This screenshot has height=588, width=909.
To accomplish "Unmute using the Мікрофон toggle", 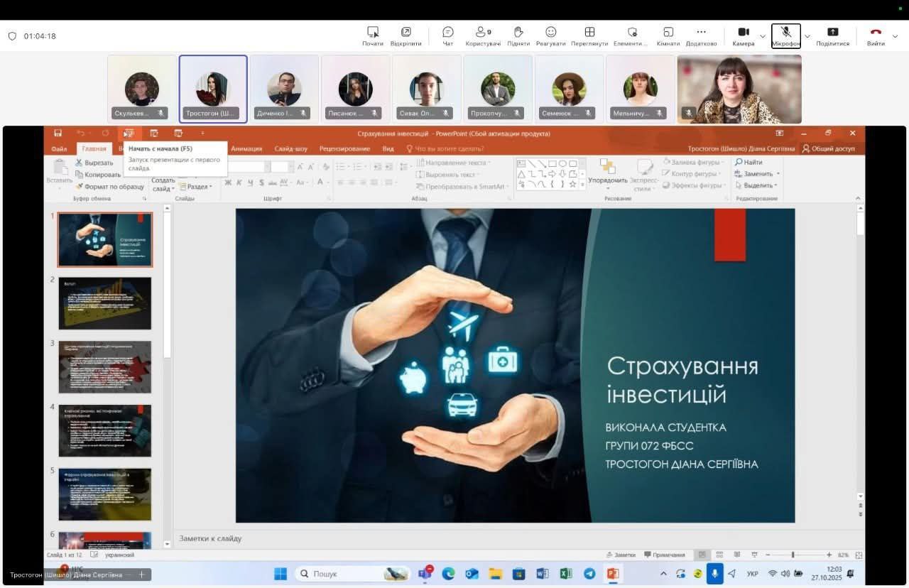I will point(785,36).
